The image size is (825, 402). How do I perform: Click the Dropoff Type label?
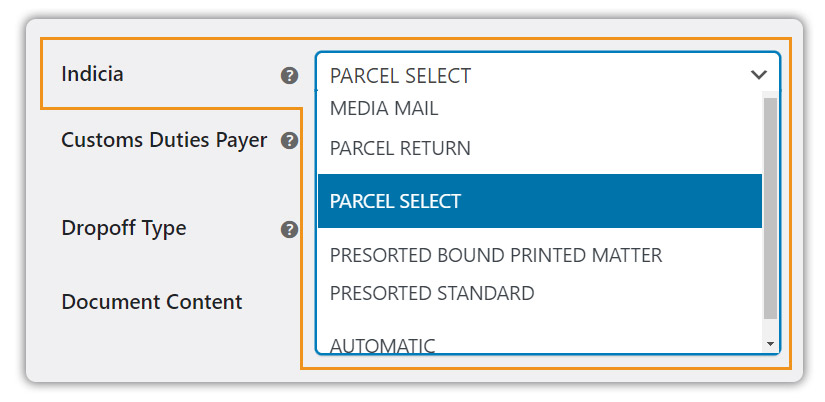click(x=124, y=228)
